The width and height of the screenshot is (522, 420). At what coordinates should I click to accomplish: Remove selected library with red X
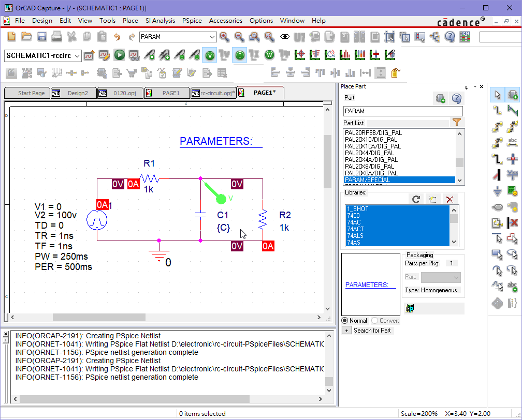pyautogui.click(x=450, y=199)
